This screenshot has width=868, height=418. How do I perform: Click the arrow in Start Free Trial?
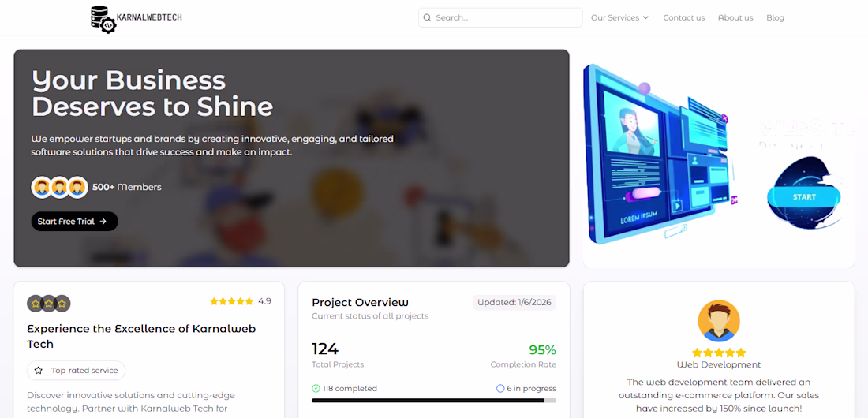tap(103, 222)
